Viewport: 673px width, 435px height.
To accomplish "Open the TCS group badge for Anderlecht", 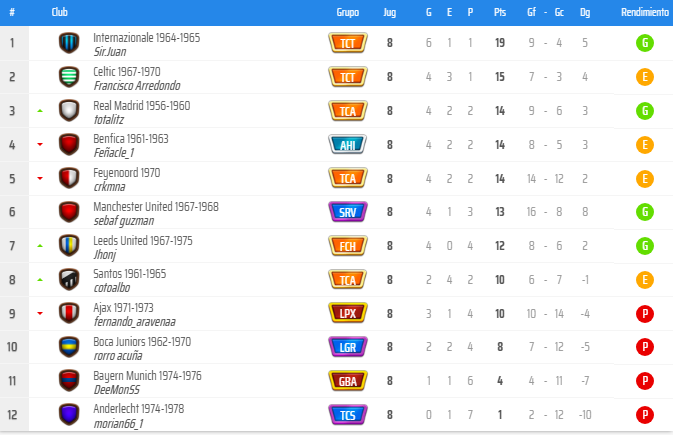I will pos(348,415).
